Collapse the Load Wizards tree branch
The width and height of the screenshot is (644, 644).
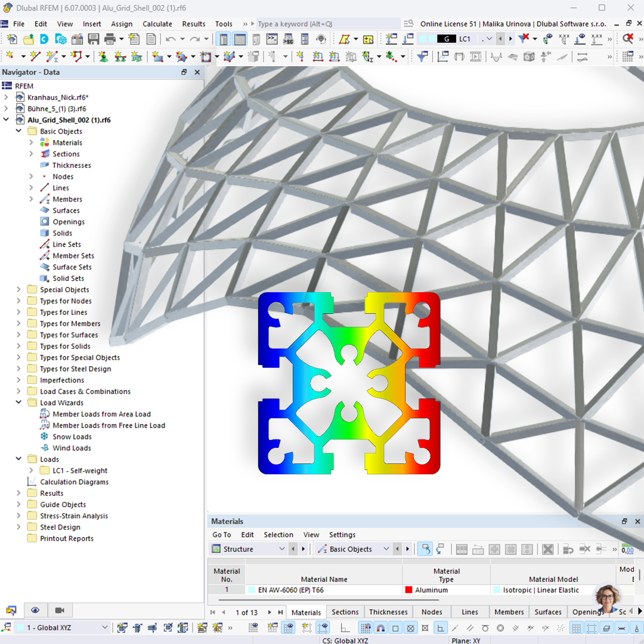click(18, 402)
